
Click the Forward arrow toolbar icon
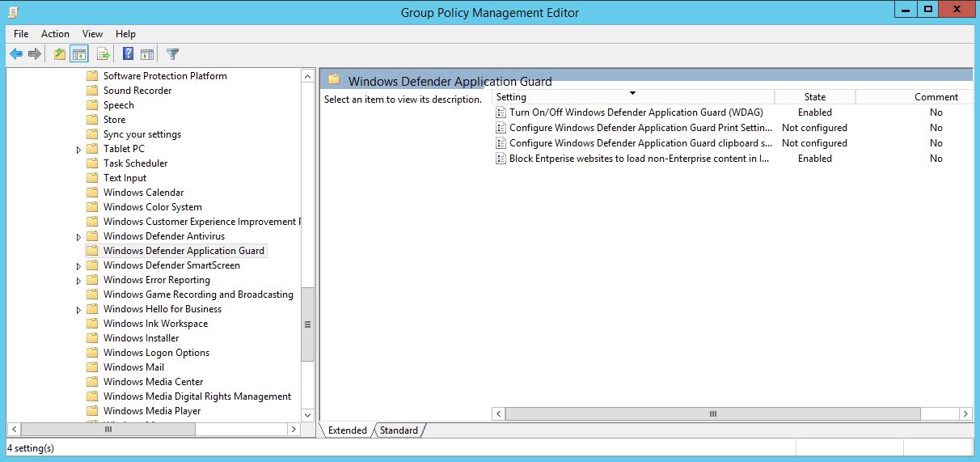click(x=34, y=54)
